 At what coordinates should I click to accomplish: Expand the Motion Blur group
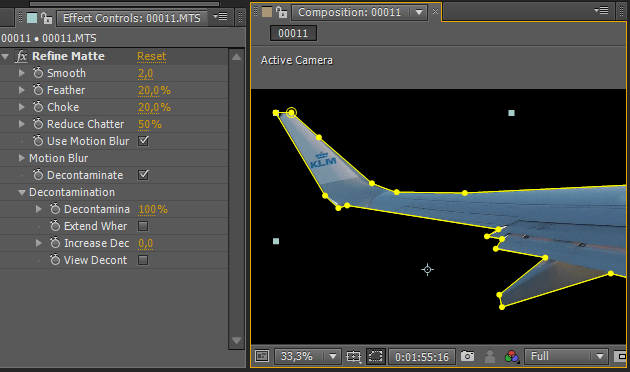point(22,158)
